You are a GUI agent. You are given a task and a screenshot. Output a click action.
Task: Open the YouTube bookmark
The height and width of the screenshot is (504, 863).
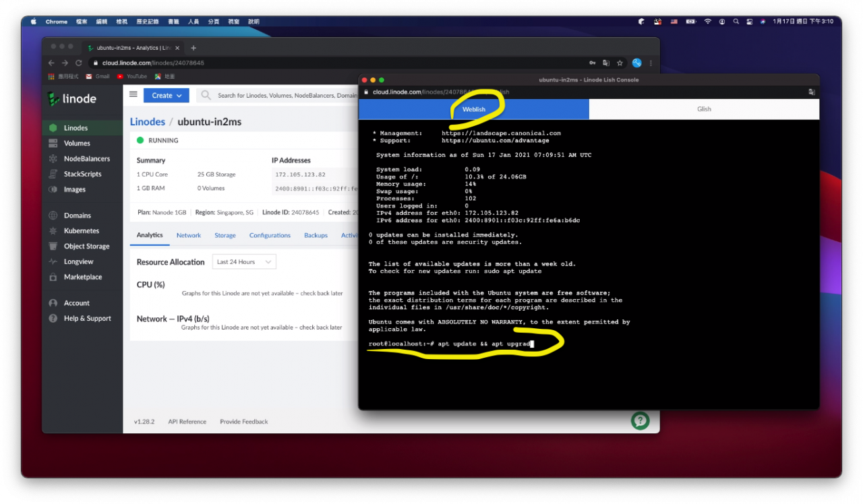[132, 77]
